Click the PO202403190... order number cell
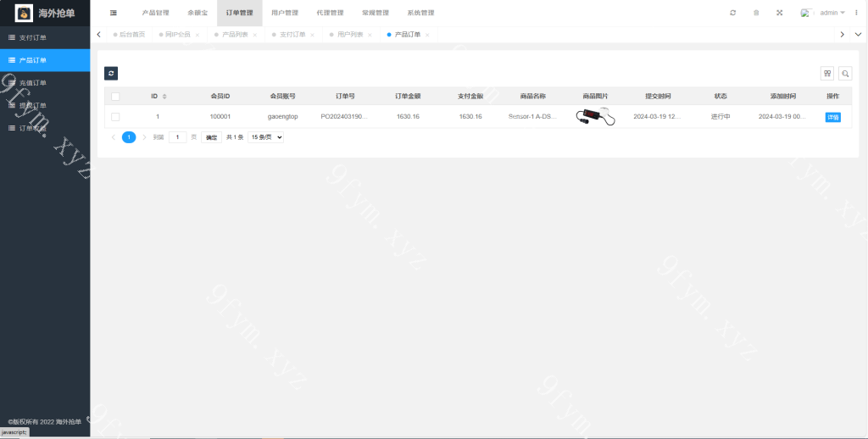 tap(344, 117)
